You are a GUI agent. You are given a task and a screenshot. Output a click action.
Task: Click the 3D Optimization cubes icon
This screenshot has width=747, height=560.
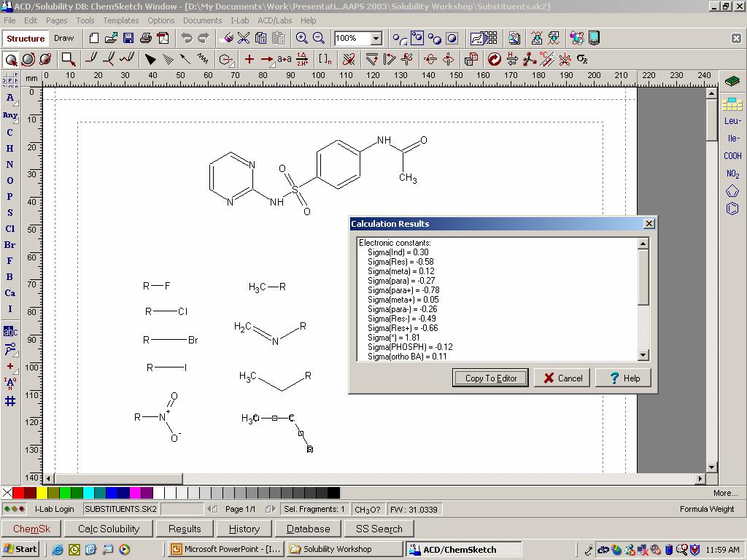[471, 59]
